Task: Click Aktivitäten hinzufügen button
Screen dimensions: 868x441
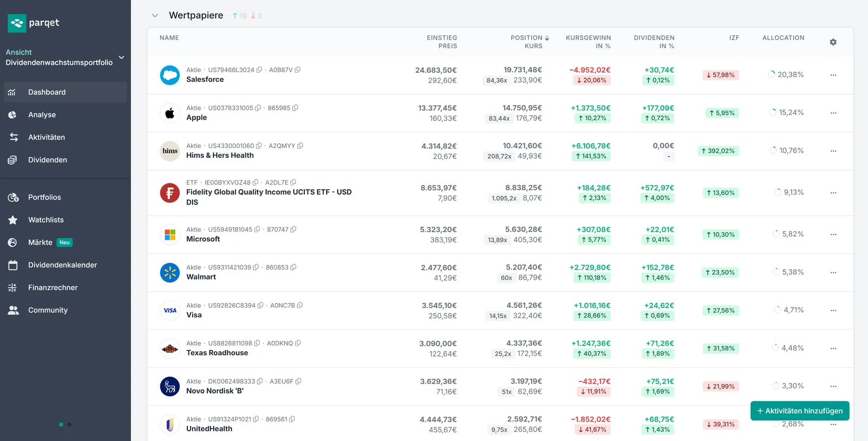Action: pos(800,411)
